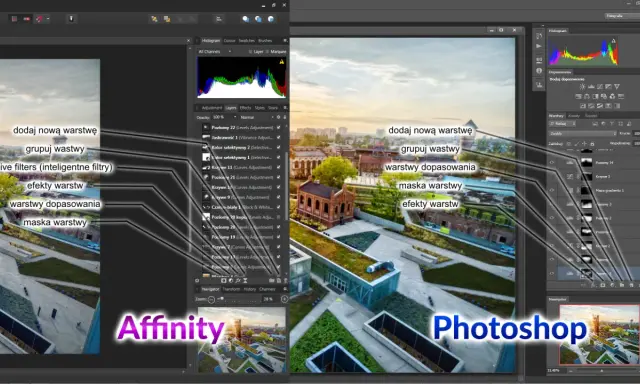
Task: Click the Affinity Navigator zoom slider
Action: (x=239, y=299)
